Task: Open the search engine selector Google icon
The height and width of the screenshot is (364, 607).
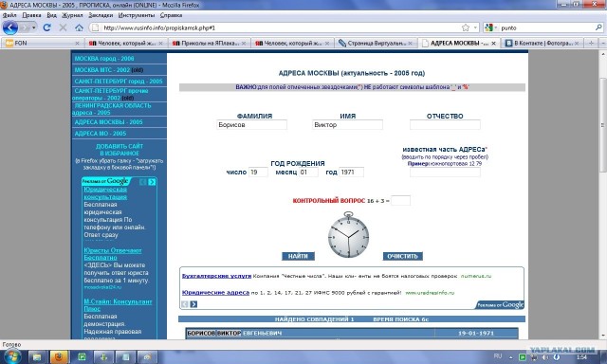Action: point(488,27)
